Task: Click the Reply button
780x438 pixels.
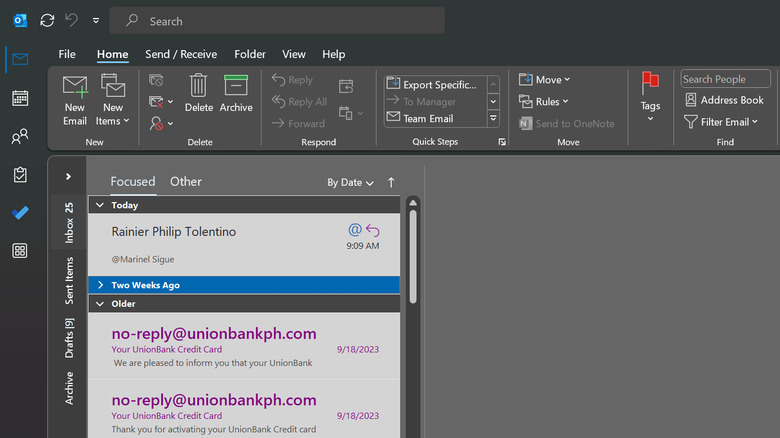Action: [292, 80]
